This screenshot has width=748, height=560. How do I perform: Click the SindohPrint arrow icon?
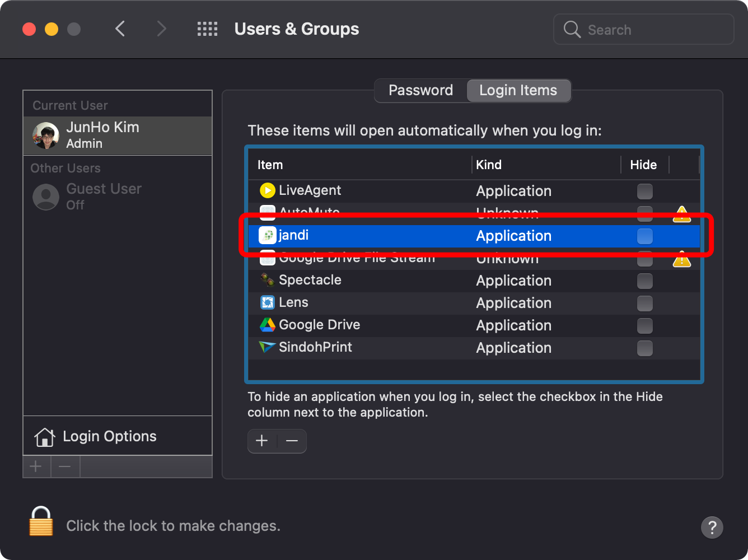[267, 347]
